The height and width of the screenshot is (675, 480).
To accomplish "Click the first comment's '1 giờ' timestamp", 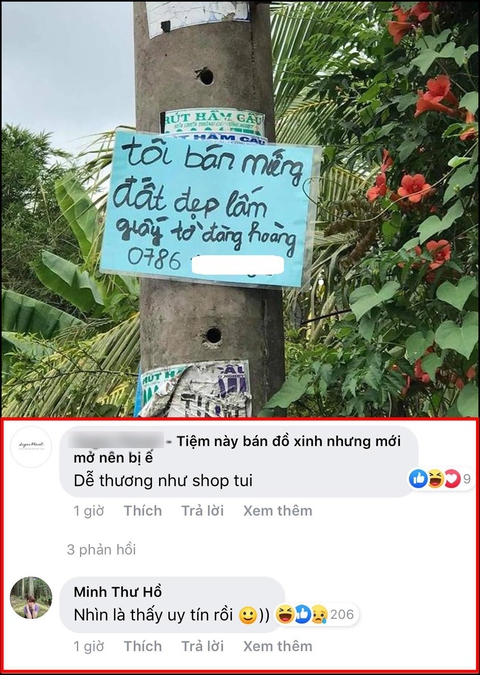I will [89, 511].
